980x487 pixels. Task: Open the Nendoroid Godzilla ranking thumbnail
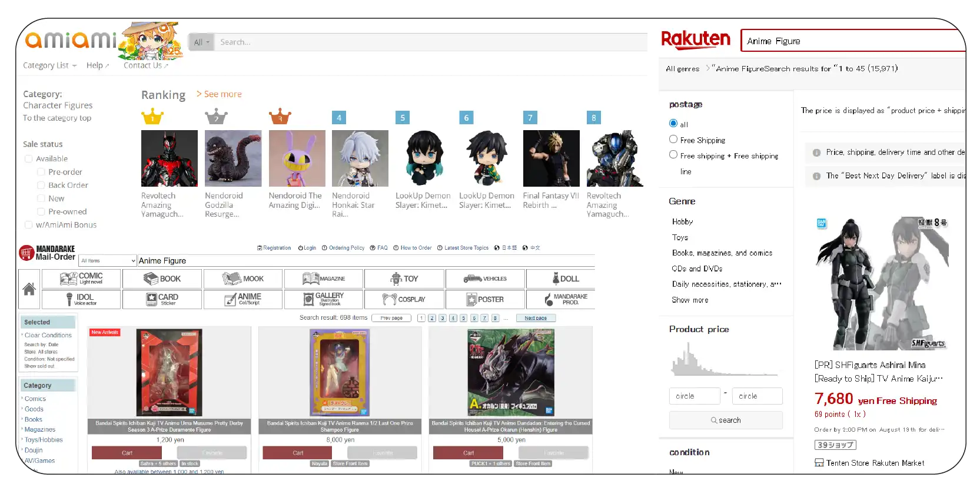(233, 158)
